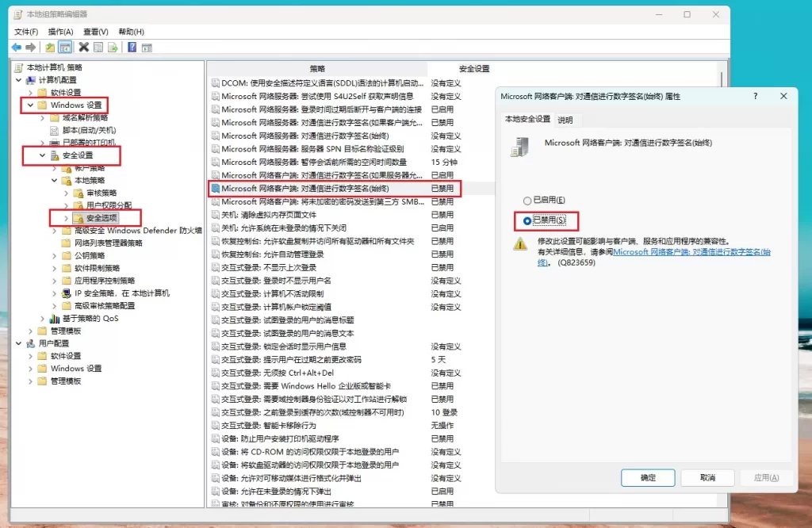
Task: Expand the 帐户策略 tree node
Action: point(56,168)
